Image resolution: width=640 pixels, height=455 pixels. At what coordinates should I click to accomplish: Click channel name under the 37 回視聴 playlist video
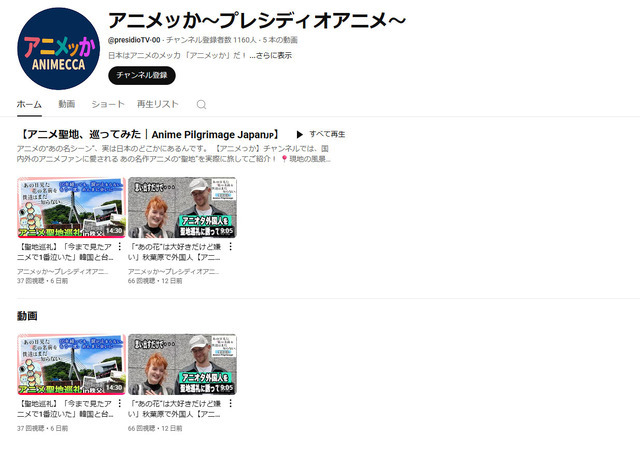point(62,271)
